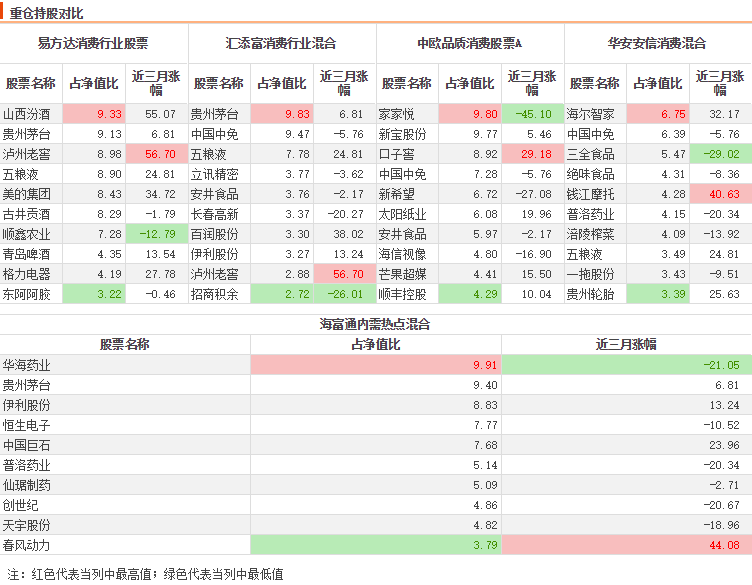Click the green 3.79 cell for 春风动力
The image size is (752, 585).
(376, 545)
